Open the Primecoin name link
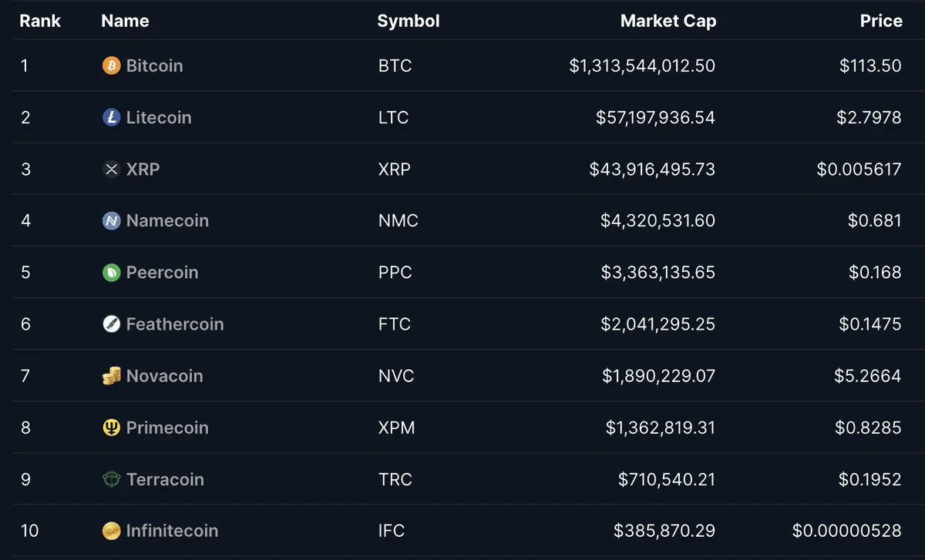The image size is (925, 560). (167, 428)
